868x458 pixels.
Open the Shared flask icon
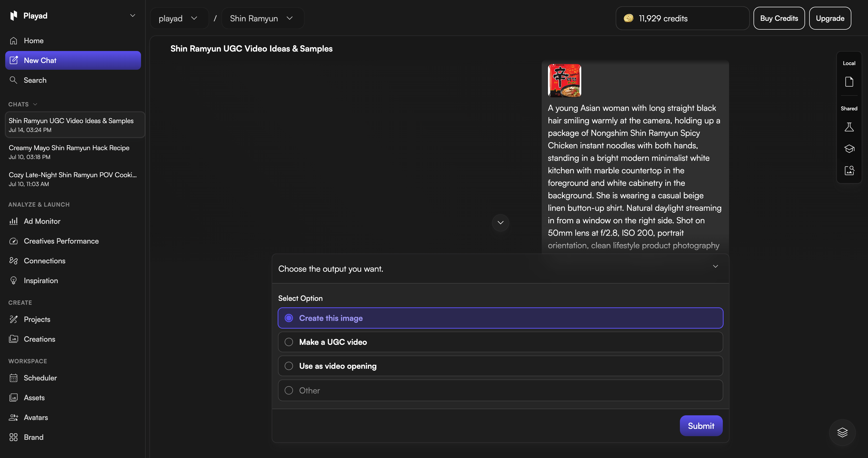(x=849, y=127)
